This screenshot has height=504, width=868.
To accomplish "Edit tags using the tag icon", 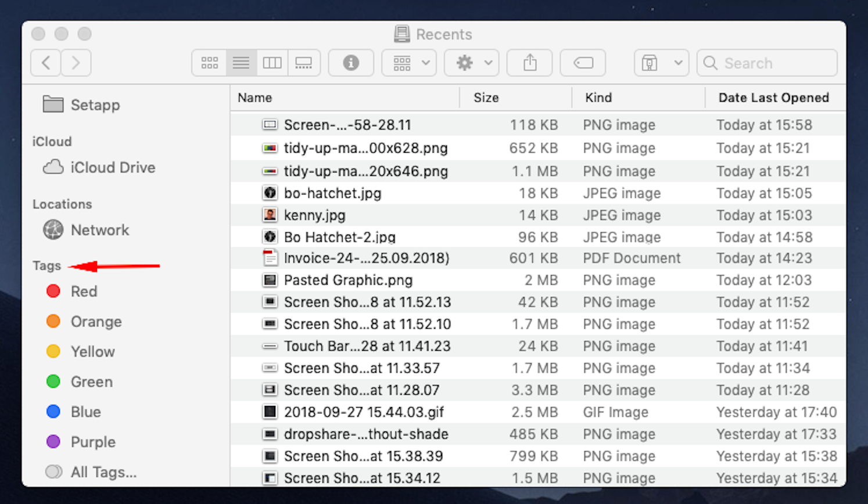I will click(583, 63).
